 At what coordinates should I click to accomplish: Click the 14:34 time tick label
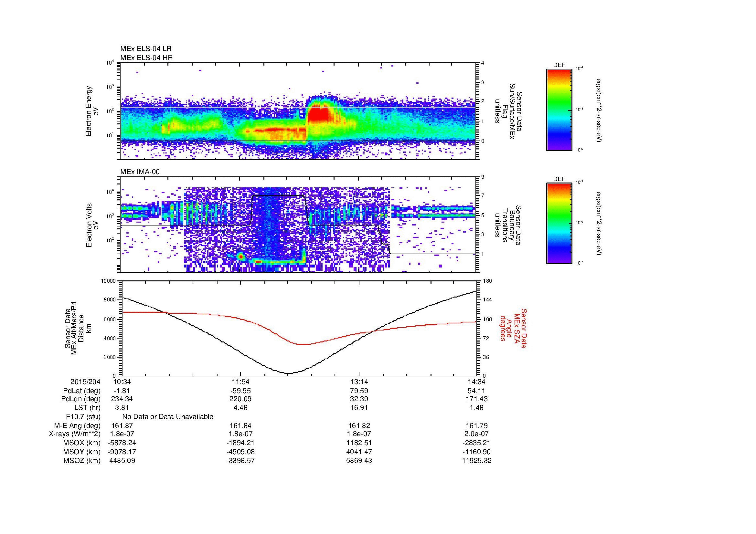point(477,382)
